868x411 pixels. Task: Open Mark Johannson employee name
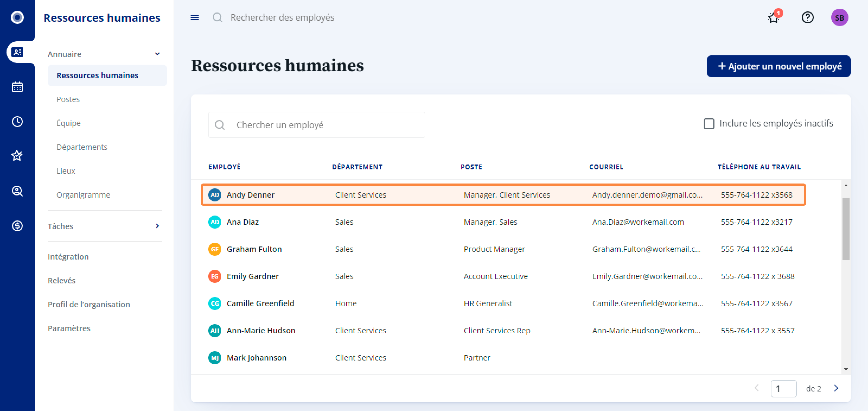256,358
